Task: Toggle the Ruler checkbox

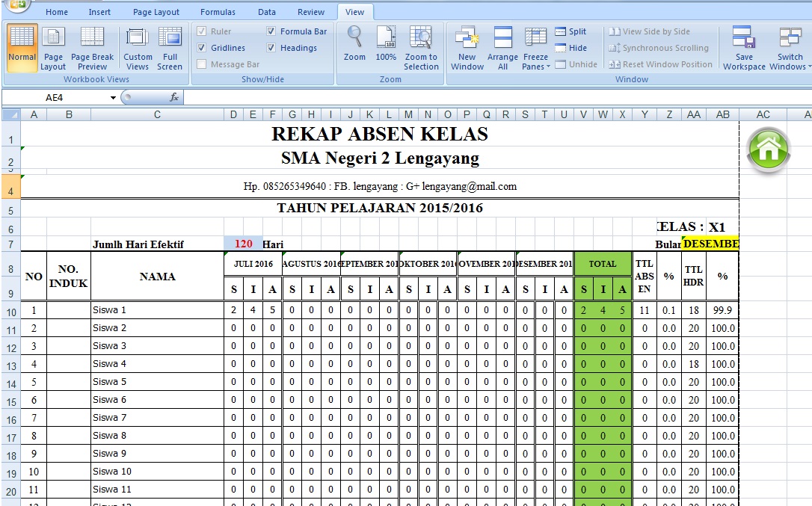Action: pos(202,31)
